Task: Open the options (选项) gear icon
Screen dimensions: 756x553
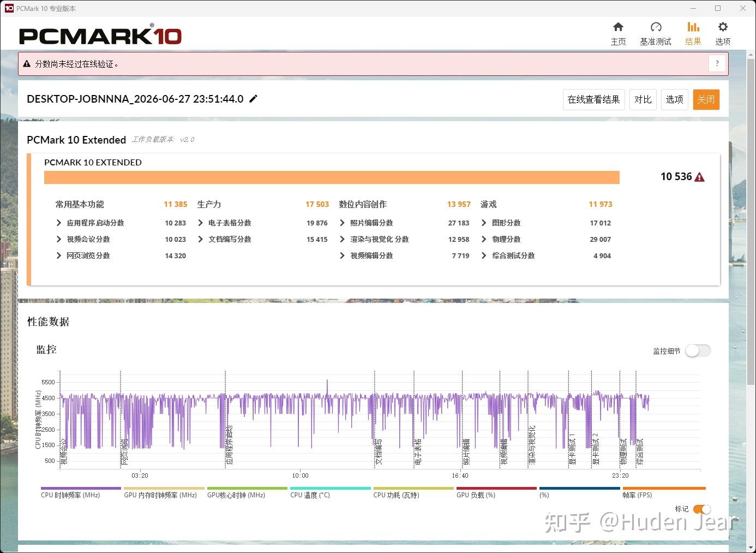Action: (x=723, y=27)
